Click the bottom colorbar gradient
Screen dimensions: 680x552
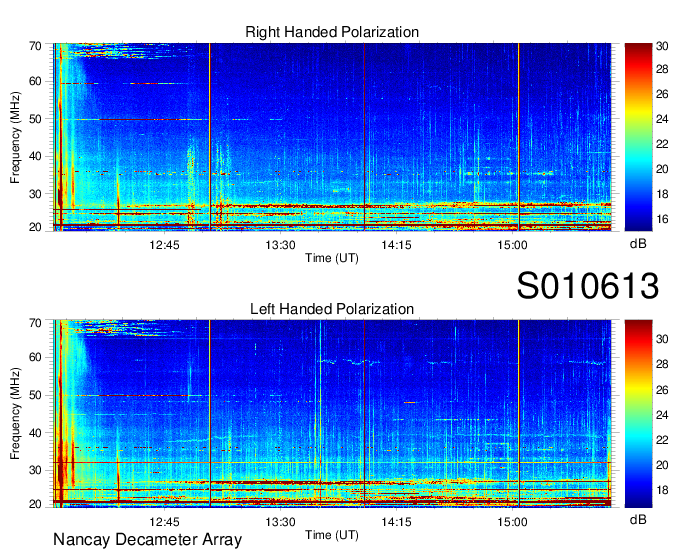point(638,414)
